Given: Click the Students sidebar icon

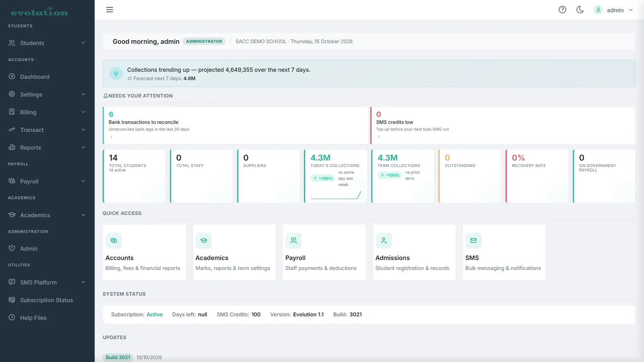Looking at the screenshot, I should [x=12, y=43].
